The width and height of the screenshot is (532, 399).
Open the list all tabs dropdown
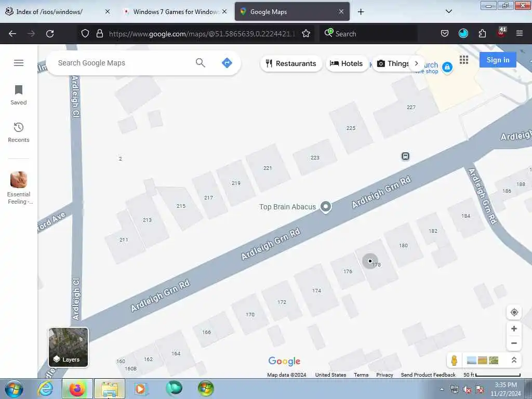[x=448, y=11]
